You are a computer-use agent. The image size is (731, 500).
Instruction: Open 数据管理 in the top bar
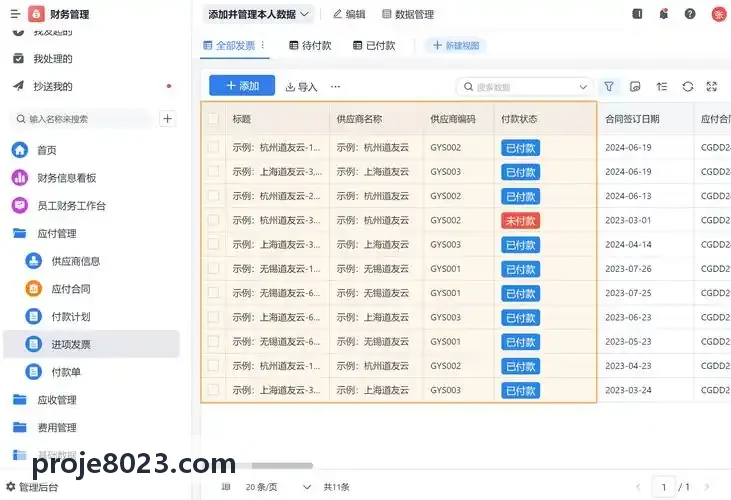pyautogui.click(x=408, y=14)
